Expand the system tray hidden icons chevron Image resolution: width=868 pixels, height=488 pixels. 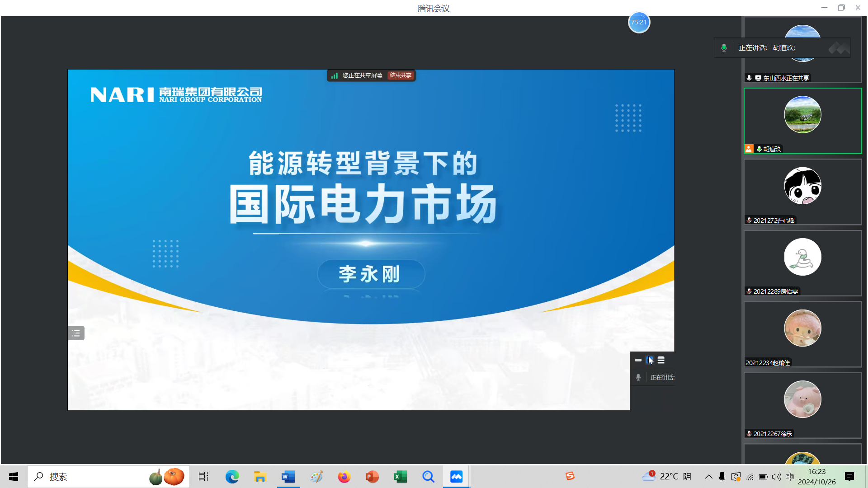(708, 477)
